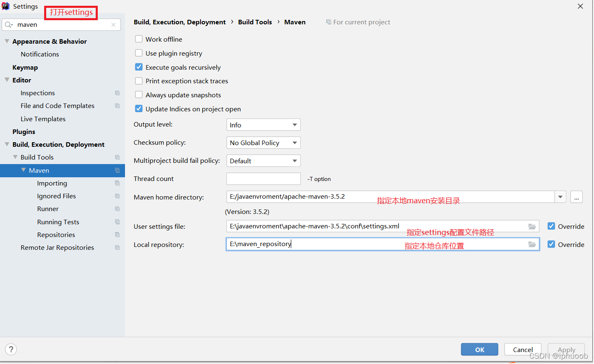This screenshot has height=364, width=594.
Task: Click the project-scope icon beside Remote Jar Repositories
Action: coord(117,248)
